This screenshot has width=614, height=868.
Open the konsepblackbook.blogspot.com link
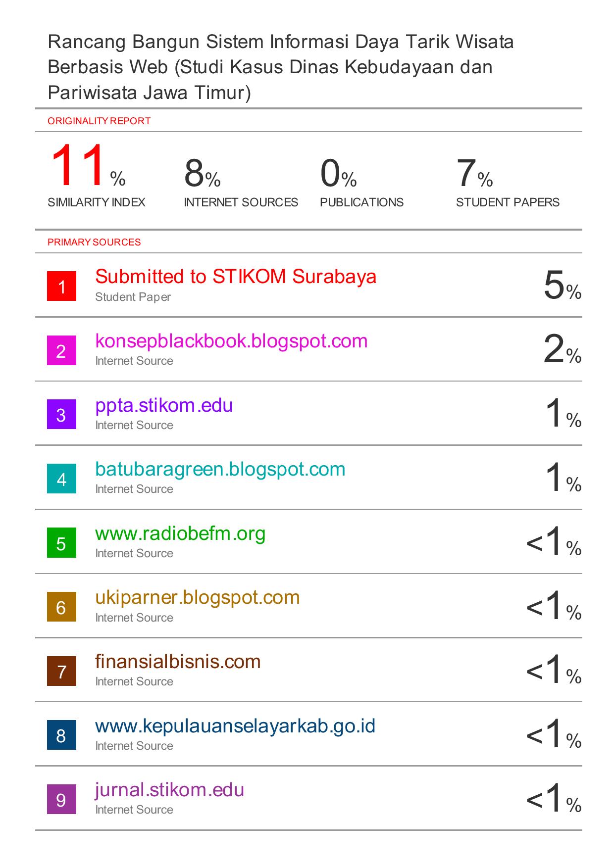pos(231,341)
